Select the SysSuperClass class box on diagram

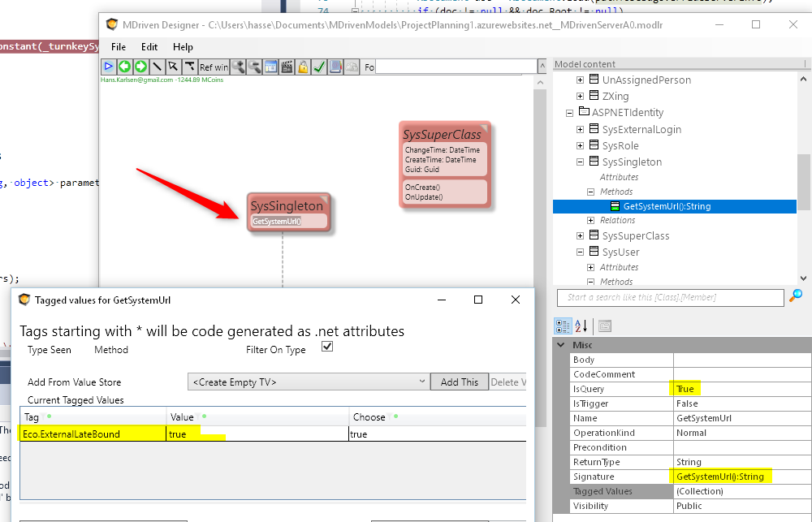(444, 165)
